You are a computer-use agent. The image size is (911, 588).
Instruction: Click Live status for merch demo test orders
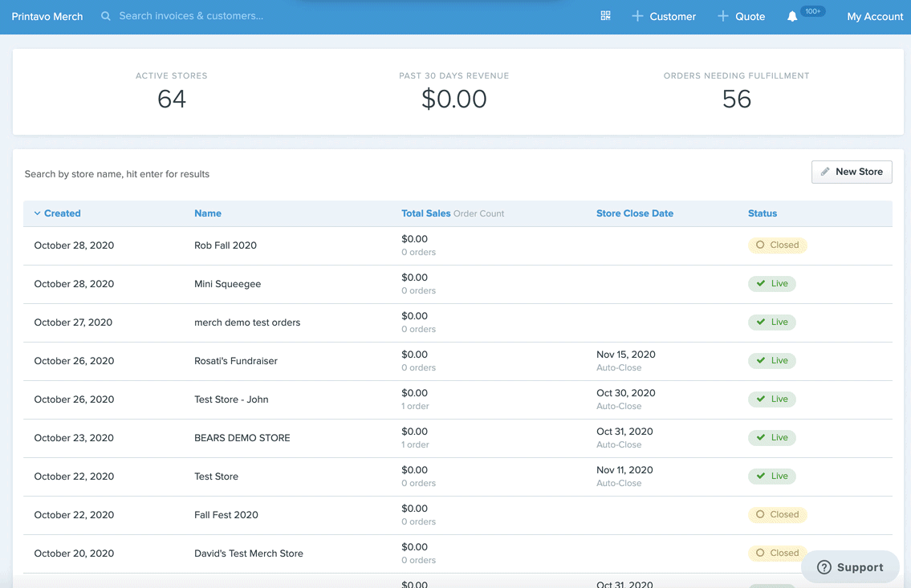771,322
